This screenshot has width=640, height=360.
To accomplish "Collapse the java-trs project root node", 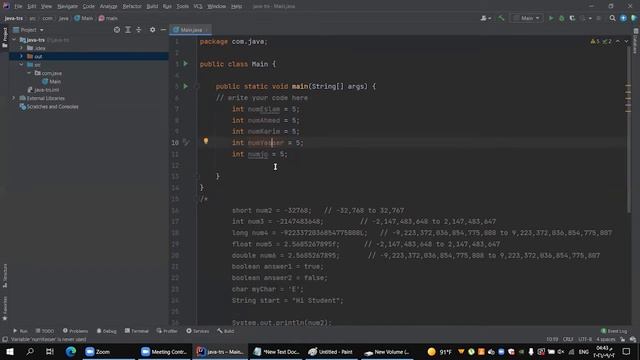I will [14, 40].
